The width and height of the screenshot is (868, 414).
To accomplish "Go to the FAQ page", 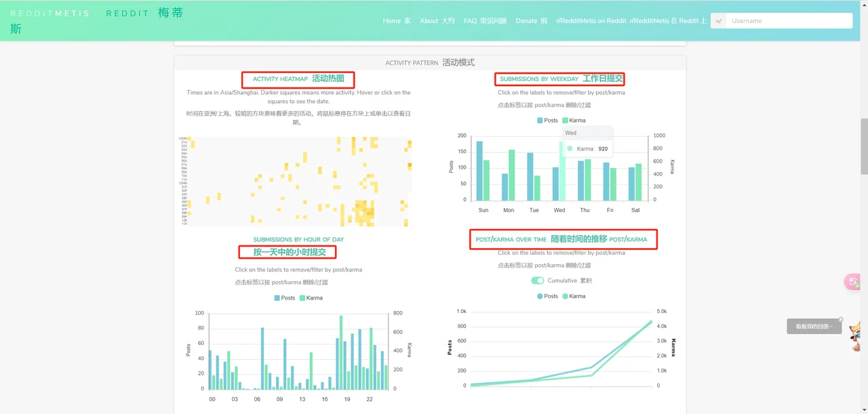I will (x=485, y=21).
